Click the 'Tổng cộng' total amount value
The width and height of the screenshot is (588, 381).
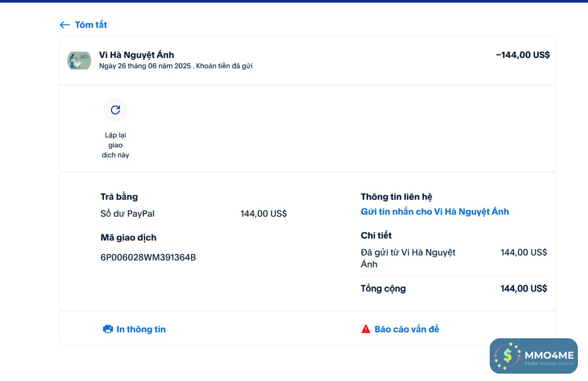[x=524, y=289]
